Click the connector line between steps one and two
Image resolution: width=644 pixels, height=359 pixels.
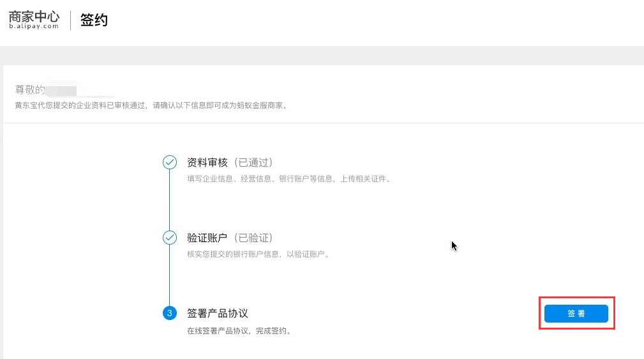click(x=170, y=200)
